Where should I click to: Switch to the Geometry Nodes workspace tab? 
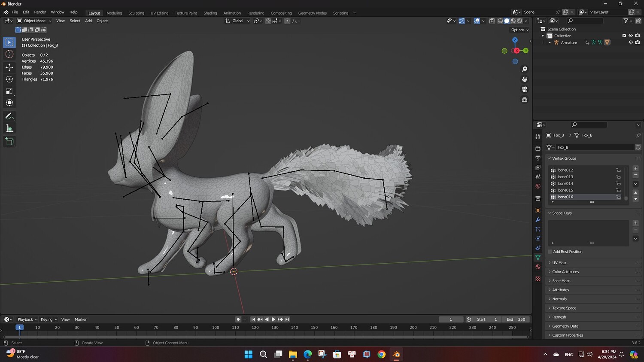312,13
